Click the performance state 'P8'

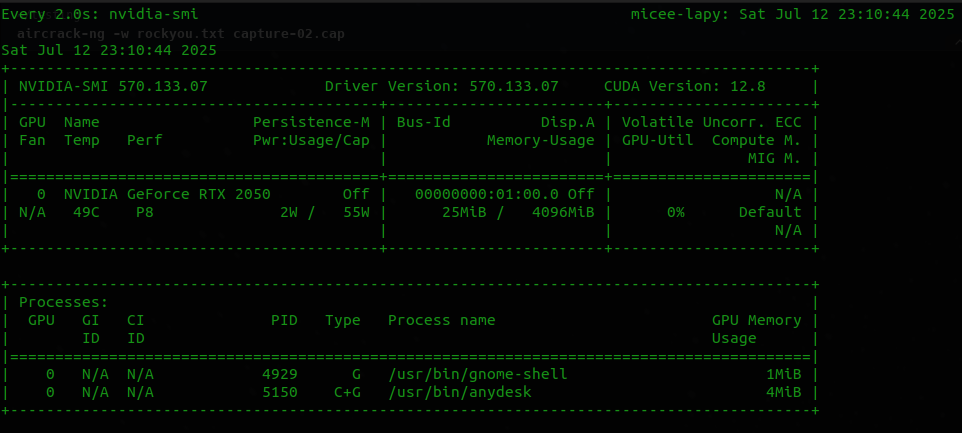[145, 213]
